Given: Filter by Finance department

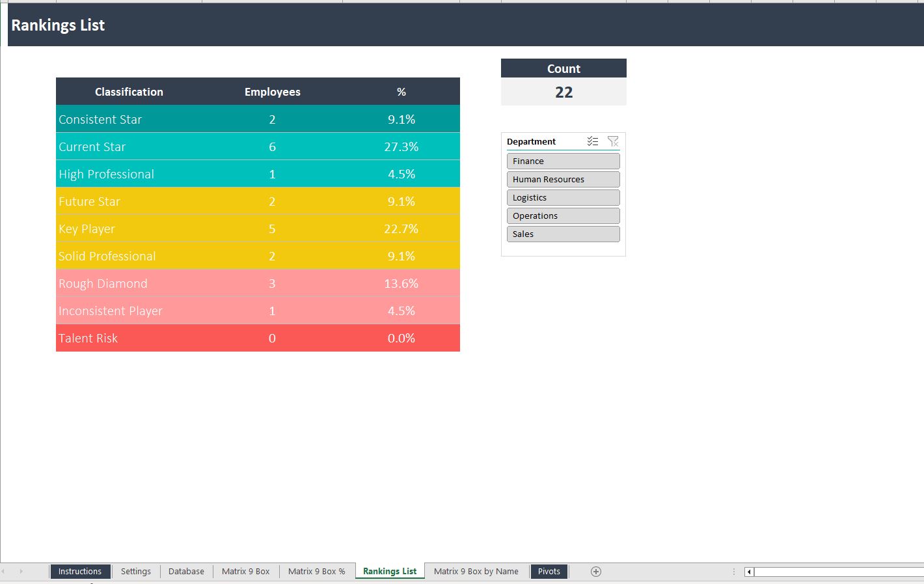Looking at the screenshot, I should click(x=563, y=161).
